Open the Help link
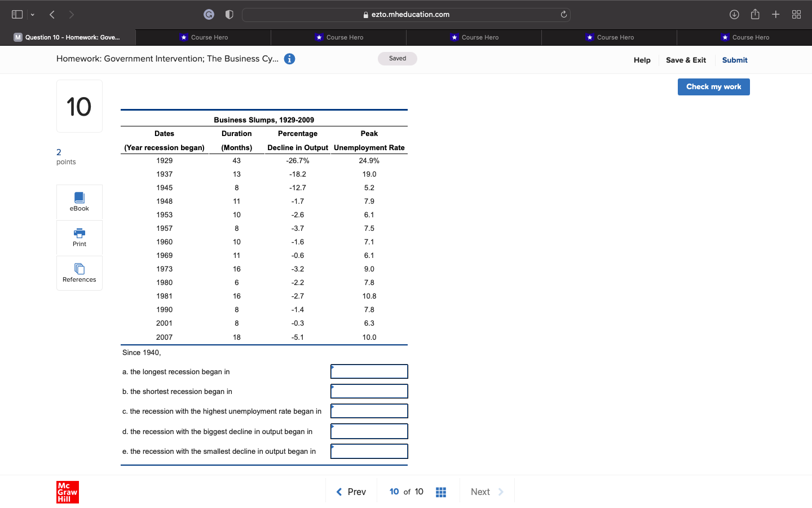This screenshot has width=812, height=508. (642, 60)
